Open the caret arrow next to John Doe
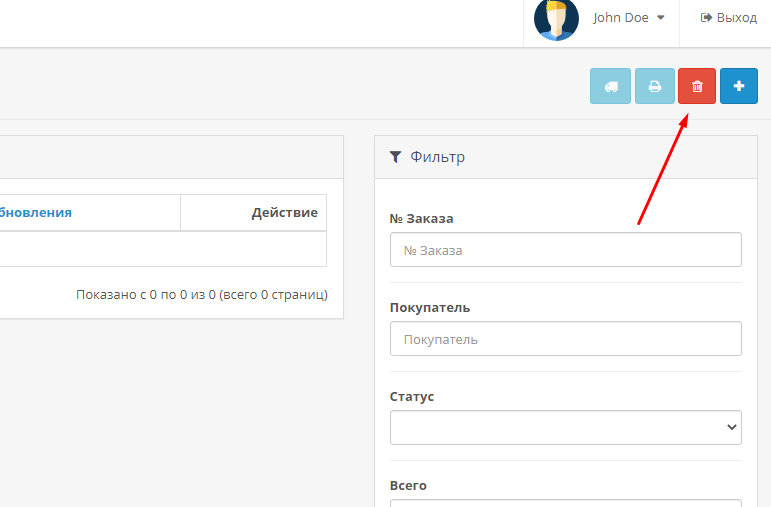Screen dimensions: 771x507 coord(661,18)
